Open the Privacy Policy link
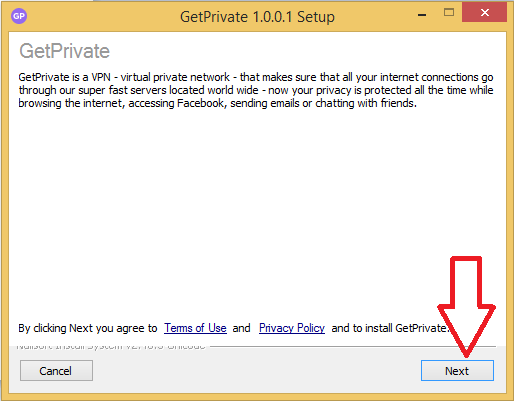514x401 pixels. pos(292,328)
